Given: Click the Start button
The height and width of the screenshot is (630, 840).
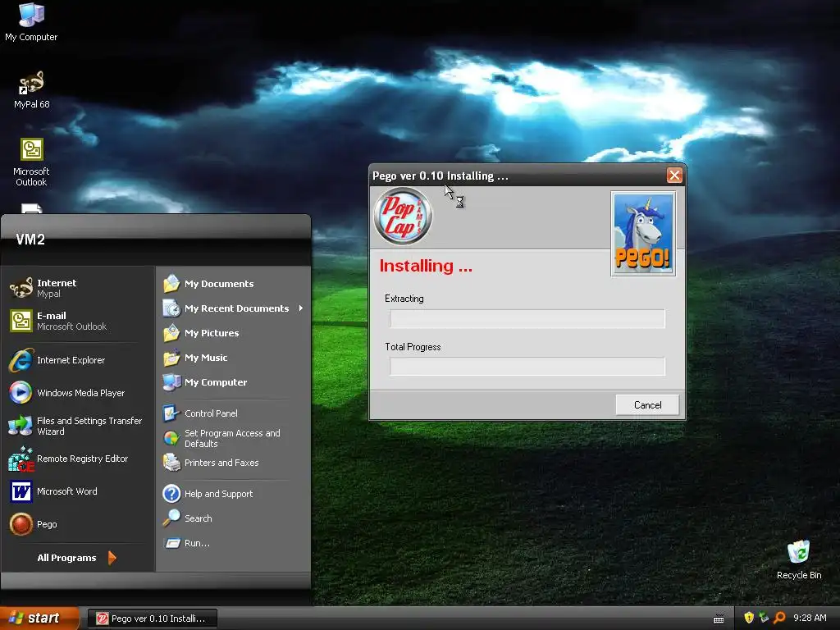Looking at the screenshot, I should tap(39, 618).
